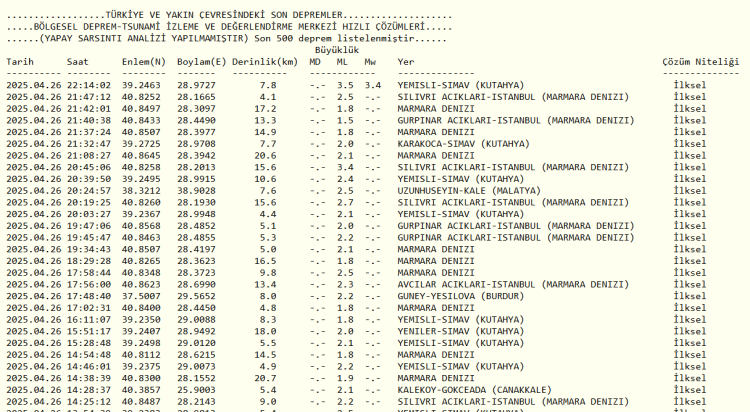Click the 'Saat' column header
750x412 pixels.
click(77, 62)
